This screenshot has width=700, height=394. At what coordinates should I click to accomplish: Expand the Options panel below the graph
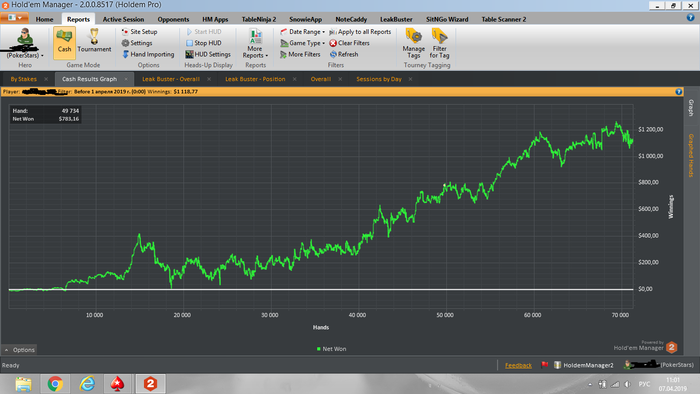[19, 350]
